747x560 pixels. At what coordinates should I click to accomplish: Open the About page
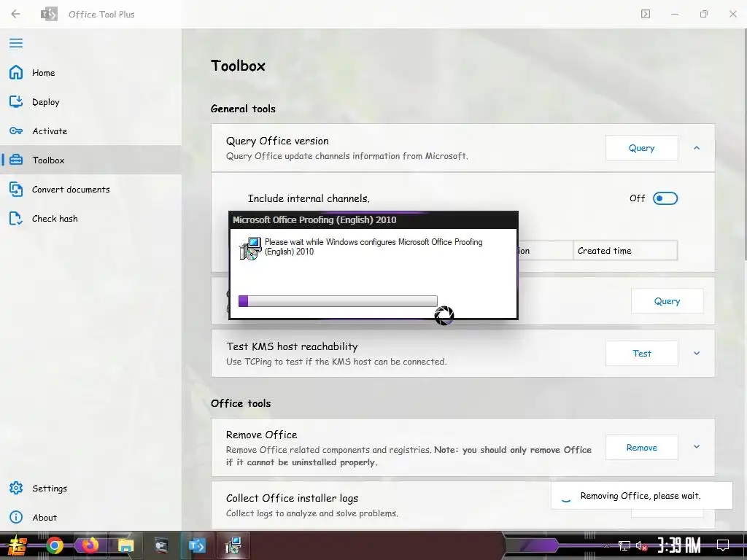click(90, 517)
